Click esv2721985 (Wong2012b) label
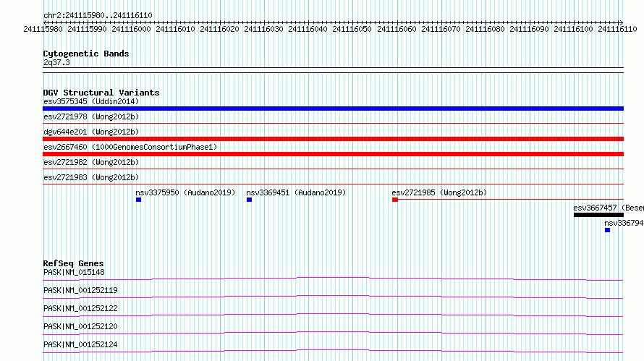This screenshot has height=361, width=644. coord(439,192)
